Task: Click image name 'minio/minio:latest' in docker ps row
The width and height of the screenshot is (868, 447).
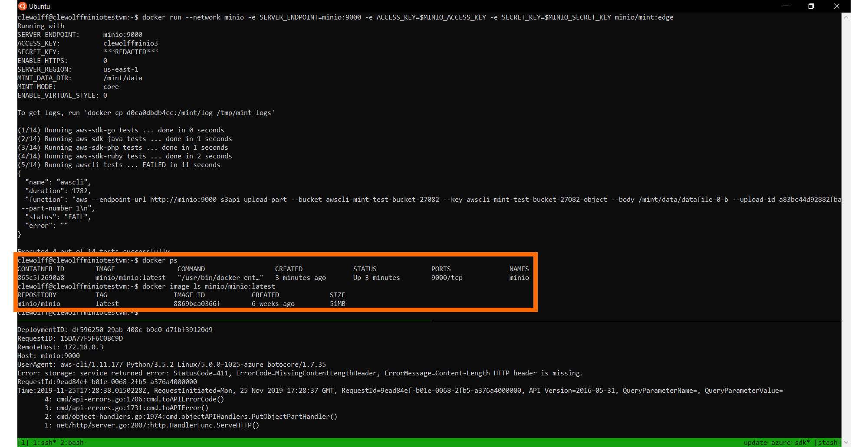Action: tap(131, 278)
